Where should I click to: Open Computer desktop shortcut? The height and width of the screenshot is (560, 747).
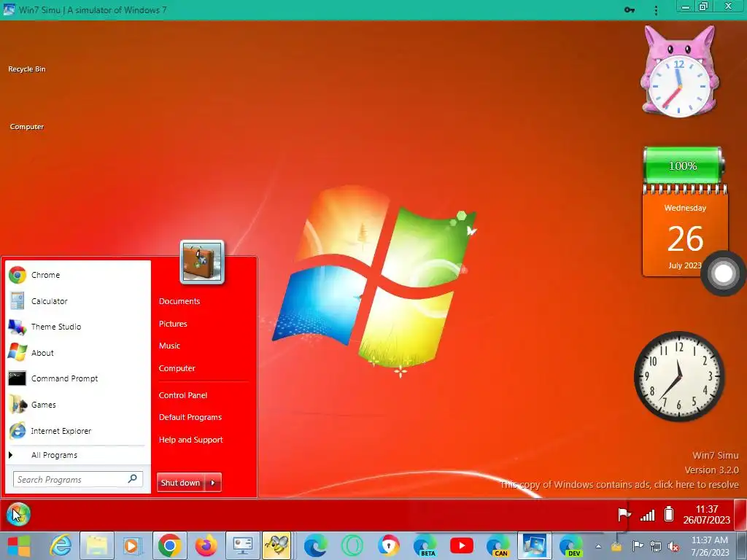click(x=27, y=127)
